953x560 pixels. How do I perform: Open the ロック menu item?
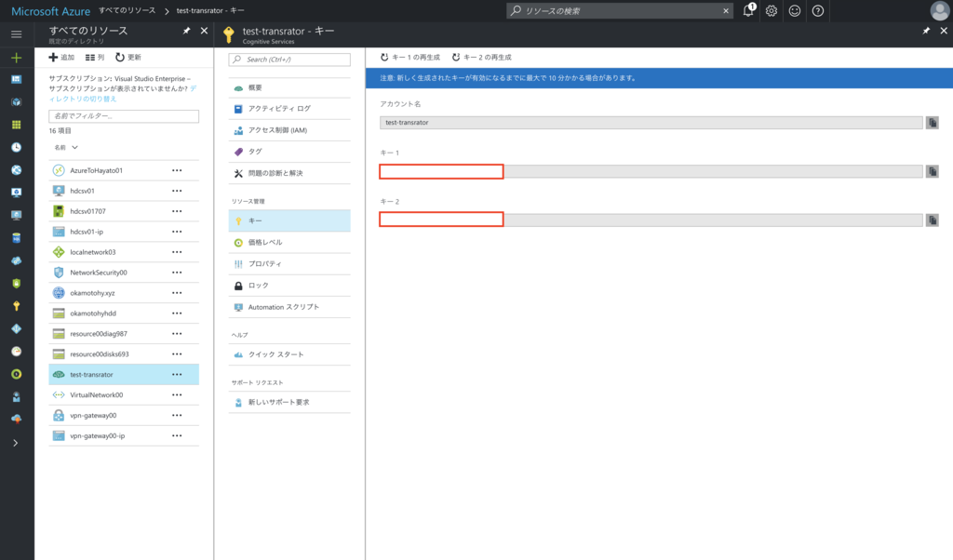click(289, 286)
